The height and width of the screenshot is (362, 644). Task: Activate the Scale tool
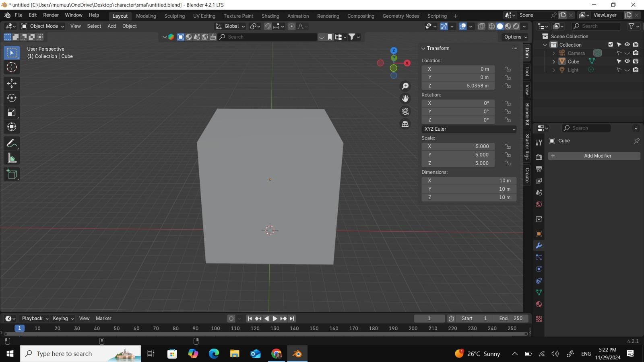[12, 112]
